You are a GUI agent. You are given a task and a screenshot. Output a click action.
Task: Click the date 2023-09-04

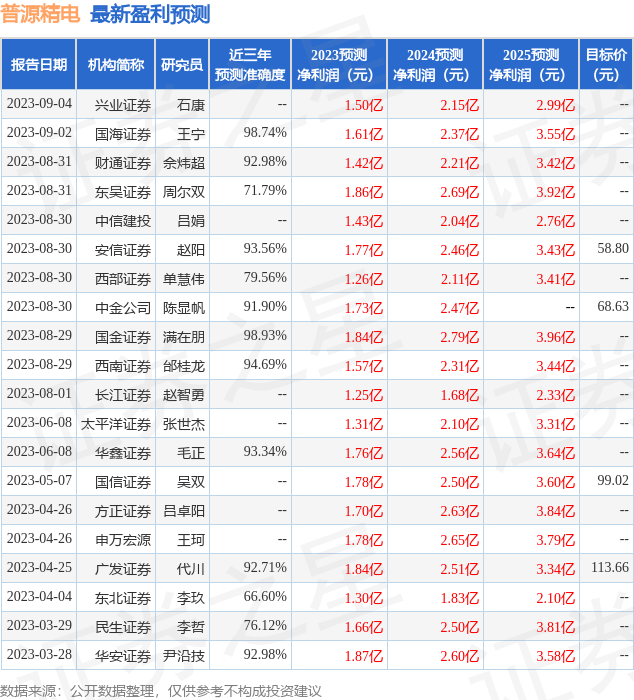(x=39, y=104)
